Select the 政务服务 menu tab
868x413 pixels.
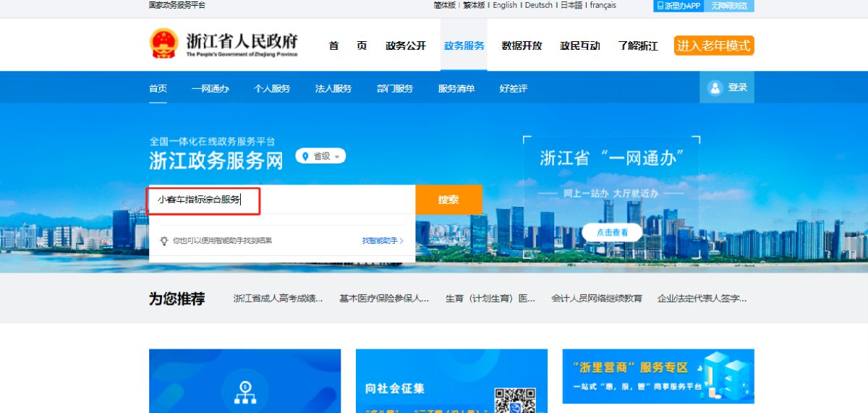coord(464,46)
